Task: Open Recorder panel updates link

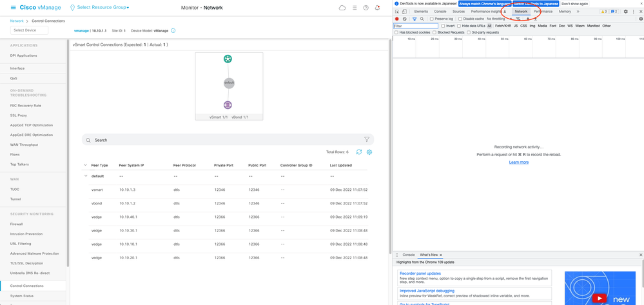Action: pyautogui.click(x=420, y=273)
